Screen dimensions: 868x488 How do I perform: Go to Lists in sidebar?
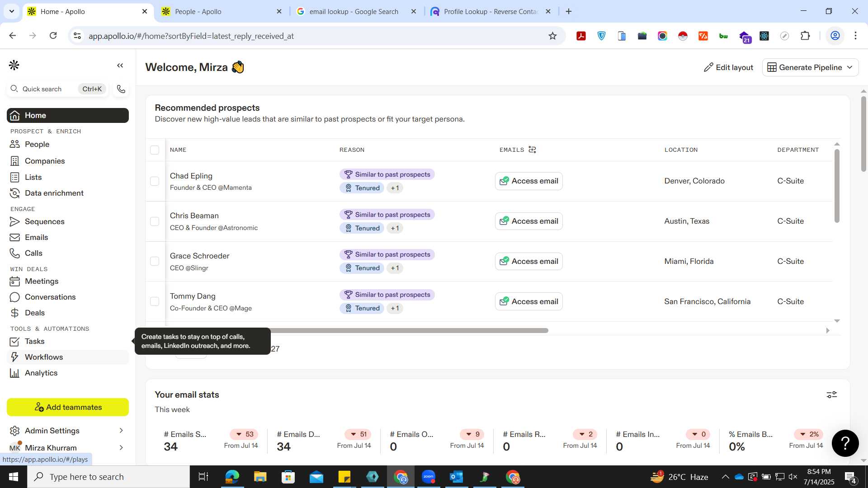pyautogui.click(x=68, y=177)
